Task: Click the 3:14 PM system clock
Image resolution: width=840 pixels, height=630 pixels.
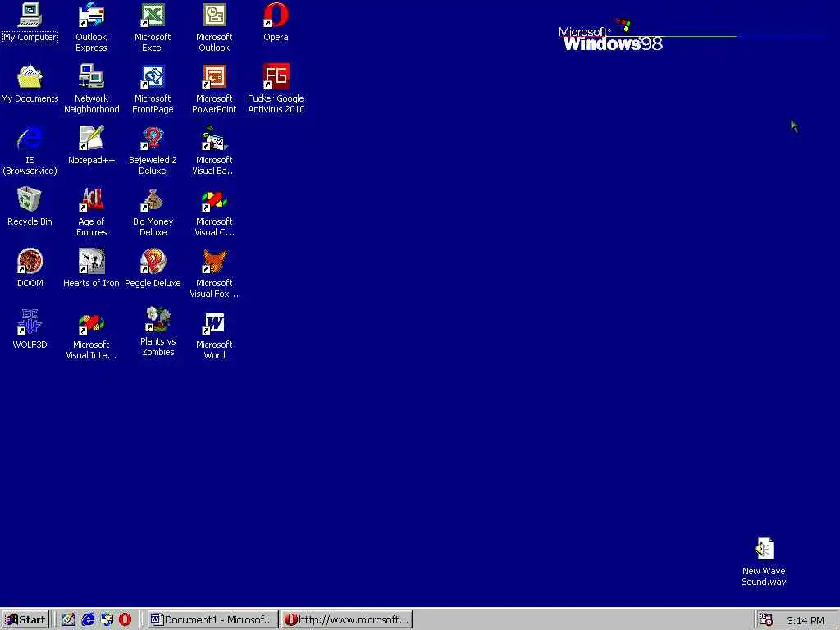Action: 806,620
